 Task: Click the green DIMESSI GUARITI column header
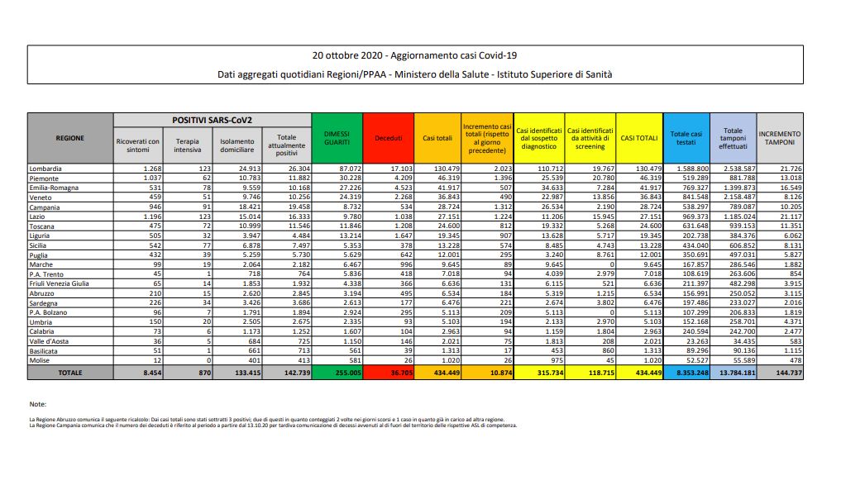(x=337, y=137)
